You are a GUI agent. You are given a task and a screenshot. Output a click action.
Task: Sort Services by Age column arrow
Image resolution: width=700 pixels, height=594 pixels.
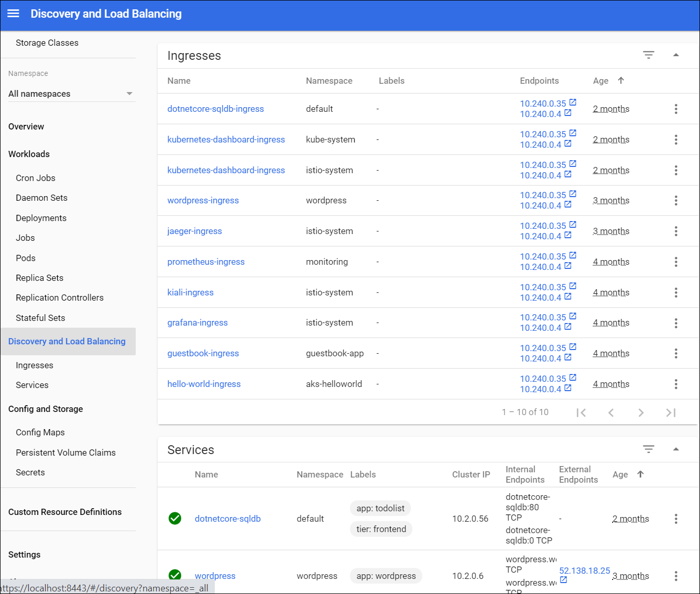tap(640, 474)
